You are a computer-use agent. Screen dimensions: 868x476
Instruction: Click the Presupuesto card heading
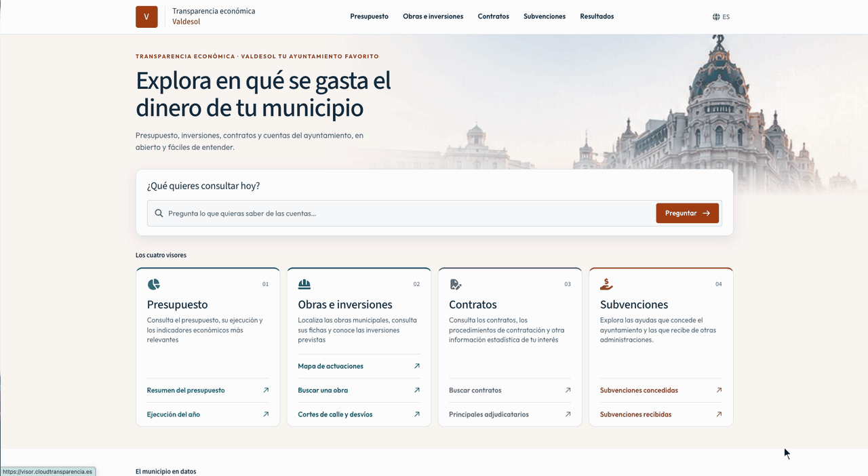(x=178, y=305)
